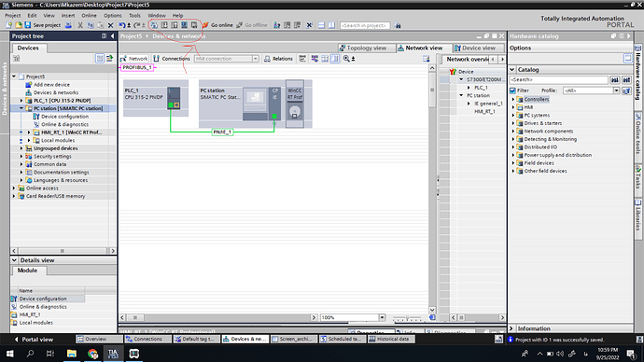The height and width of the screenshot is (362, 644).
Task: Click the Compile icon in the toolbar
Action: 154,25
